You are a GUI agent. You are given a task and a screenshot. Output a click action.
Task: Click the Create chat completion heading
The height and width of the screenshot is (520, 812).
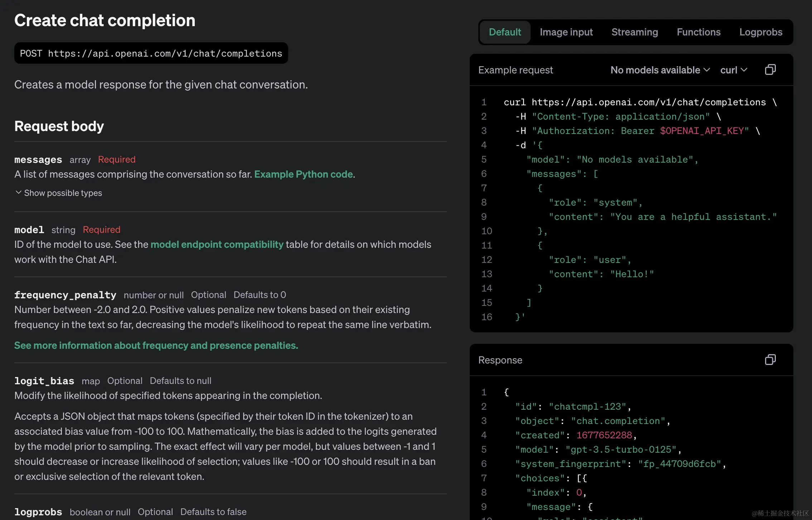coord(105,20)
